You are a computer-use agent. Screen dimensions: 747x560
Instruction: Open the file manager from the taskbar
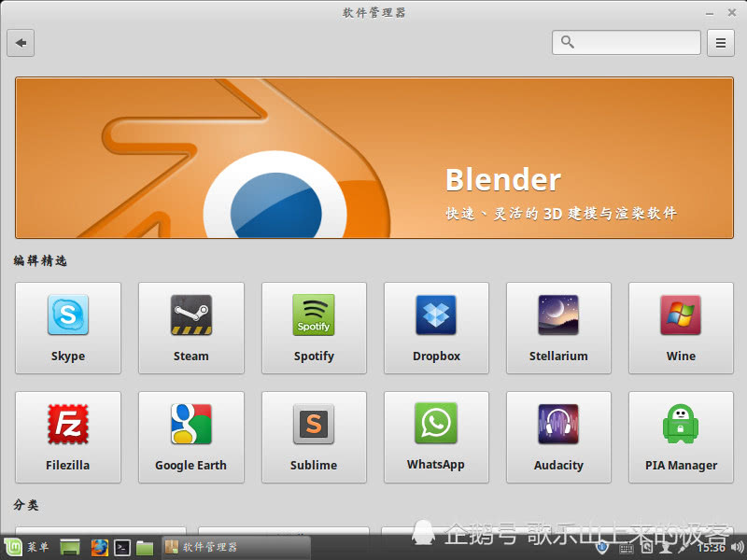145,548
